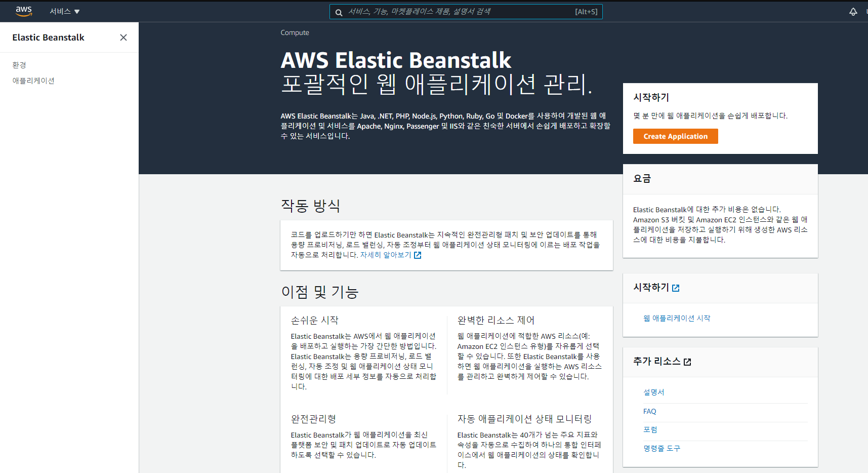Click the 완벽한 리소스 제어 feature title
The width and height of the screenshot is (868, 473).
click(496, 320)
